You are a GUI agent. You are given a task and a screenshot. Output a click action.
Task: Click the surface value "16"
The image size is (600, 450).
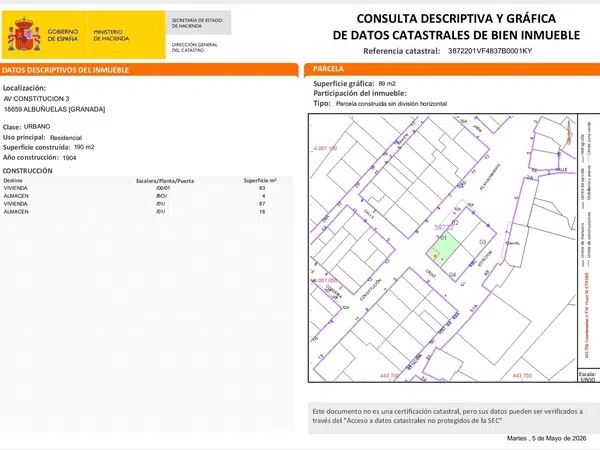click(x=262, y=212)
